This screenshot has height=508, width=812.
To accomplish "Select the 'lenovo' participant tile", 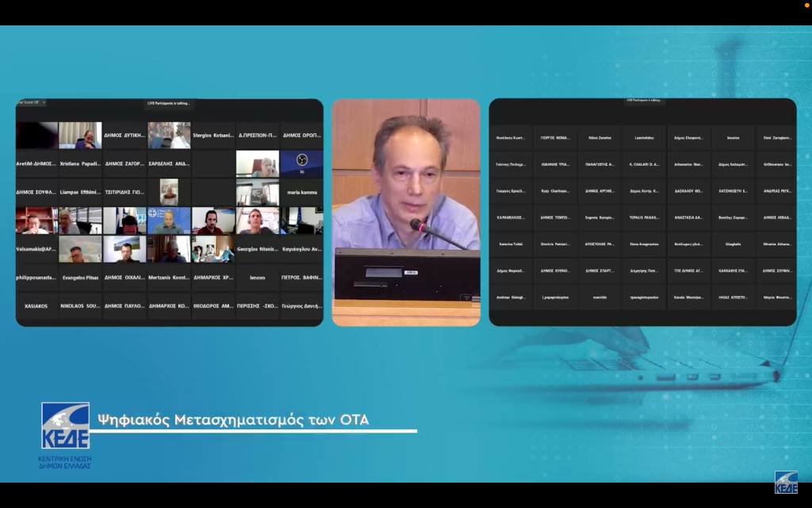I will click(257, 278).
